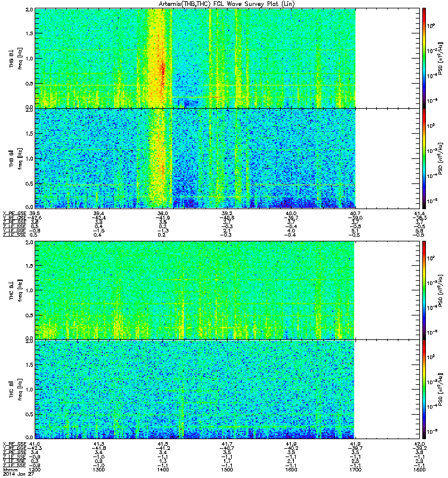Select the THC B-perpendicular spectrogram panel
Viewport: 448px width, 478px height.
[228, 290]
